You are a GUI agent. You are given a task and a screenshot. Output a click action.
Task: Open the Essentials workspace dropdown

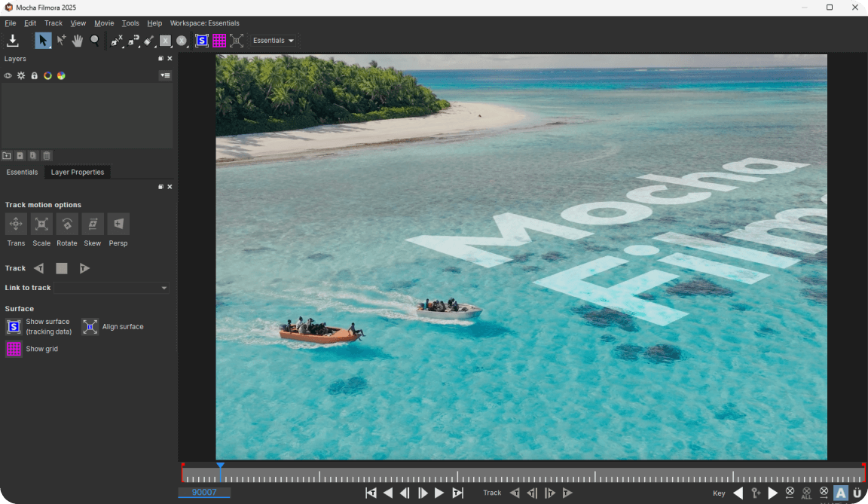273,41
